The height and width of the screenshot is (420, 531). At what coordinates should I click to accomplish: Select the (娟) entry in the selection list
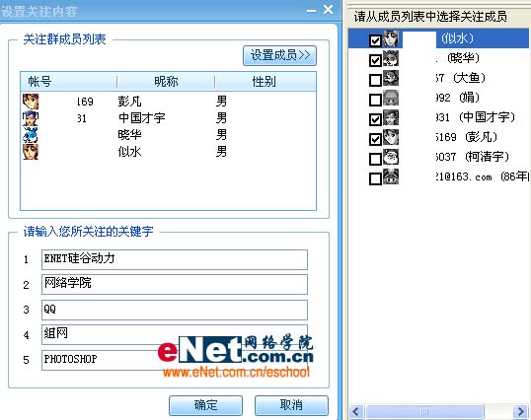[470, 98]
